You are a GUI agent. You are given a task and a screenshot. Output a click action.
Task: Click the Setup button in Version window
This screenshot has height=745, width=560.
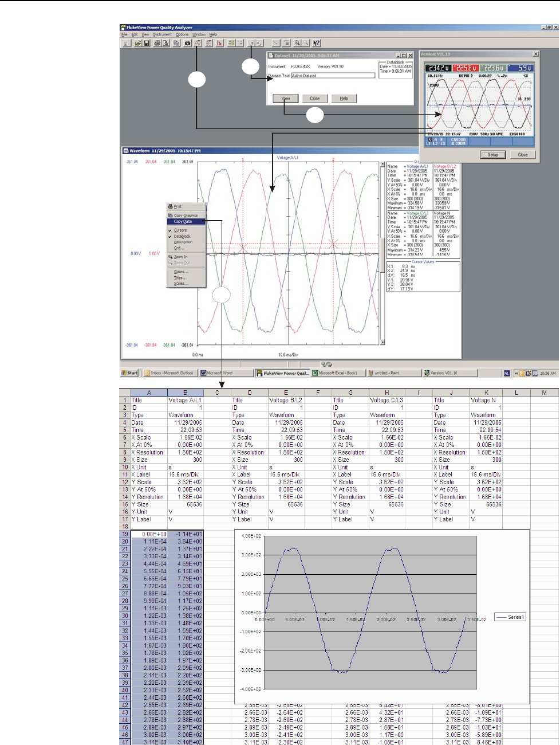(492, 155)
